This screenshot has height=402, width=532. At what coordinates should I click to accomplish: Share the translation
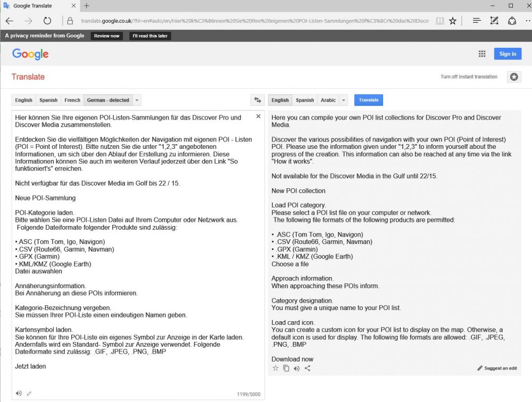pyautogui.click(x=307, y=368)
